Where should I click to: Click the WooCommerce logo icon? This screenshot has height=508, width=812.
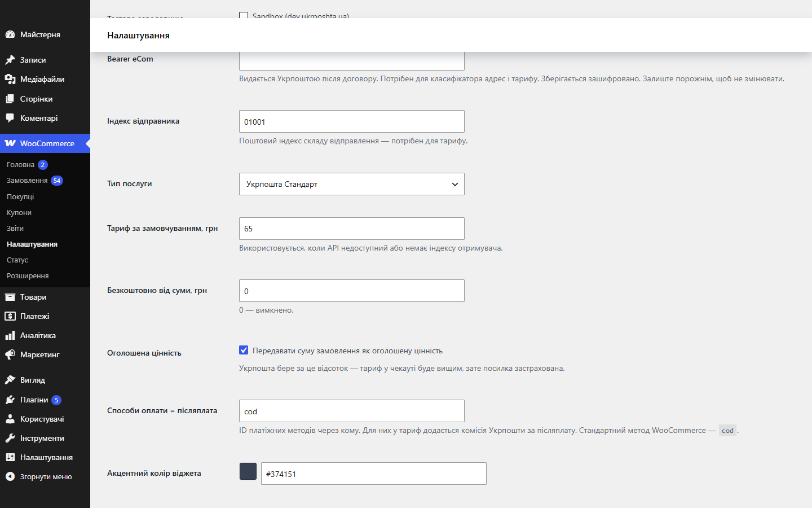click(x=10, y=143)
